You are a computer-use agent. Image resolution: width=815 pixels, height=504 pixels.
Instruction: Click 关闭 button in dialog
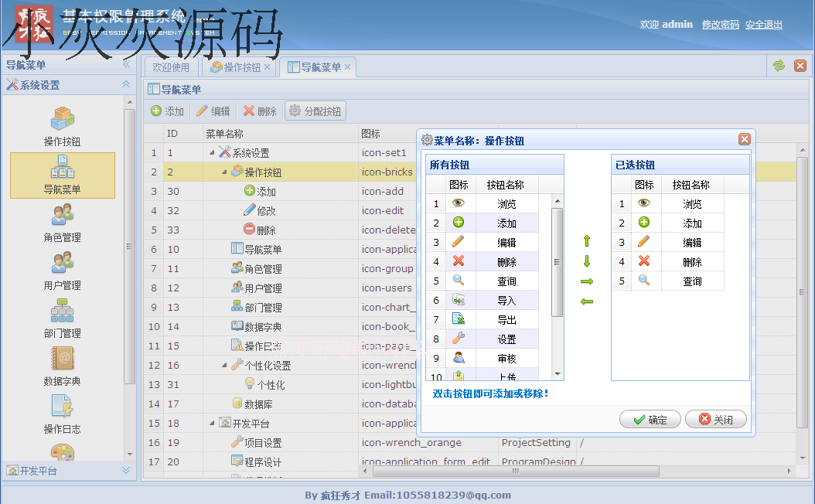716,419
